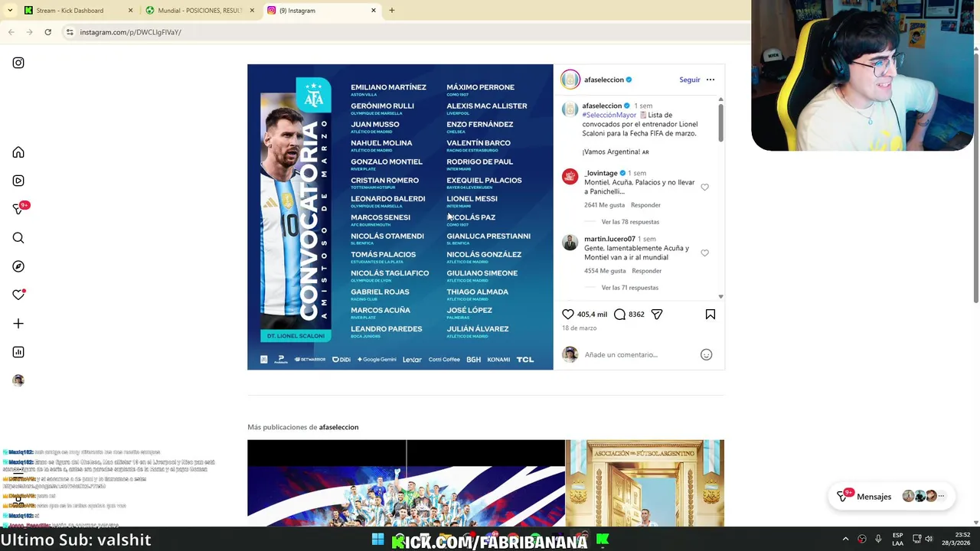
Task: Expand Ver las 78 respuestas
Action: [x=630, y=222]
